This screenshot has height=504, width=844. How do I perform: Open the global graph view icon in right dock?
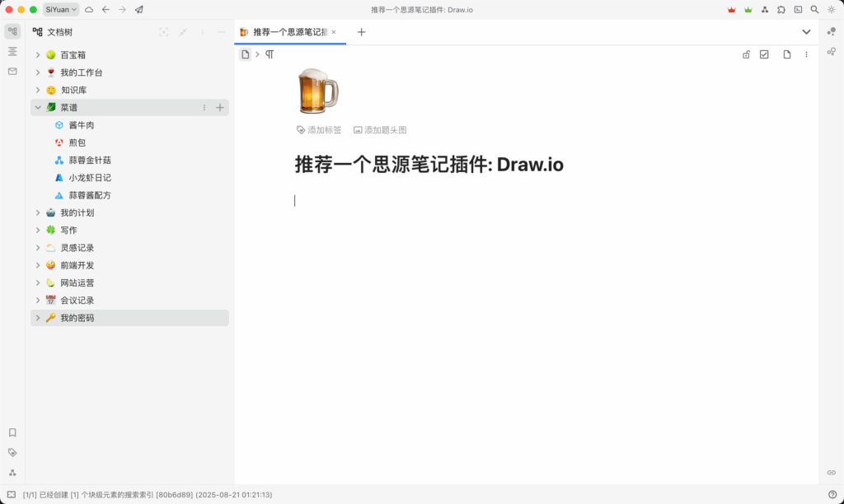click(x=831, y=31)
